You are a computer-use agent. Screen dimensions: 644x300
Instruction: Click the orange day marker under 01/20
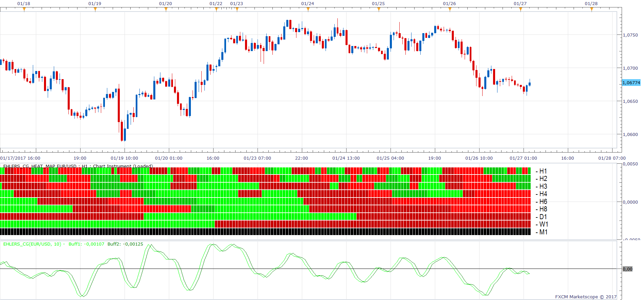click(166, 9)
